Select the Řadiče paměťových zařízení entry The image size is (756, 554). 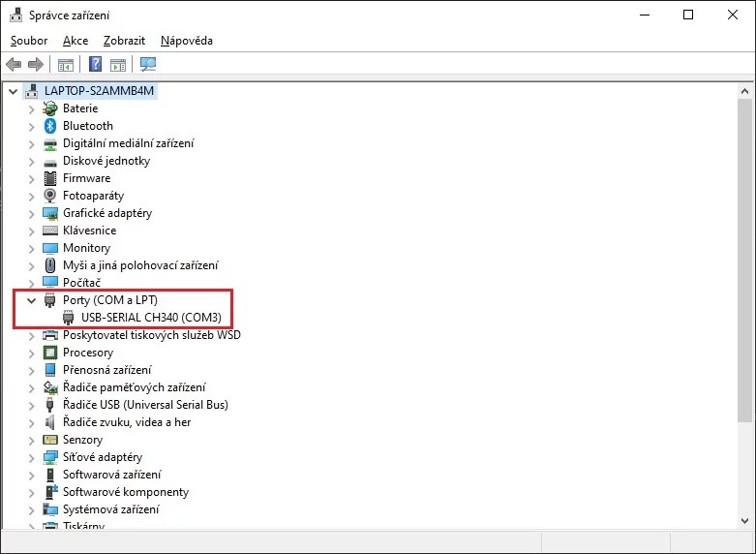tap(135, 387)
